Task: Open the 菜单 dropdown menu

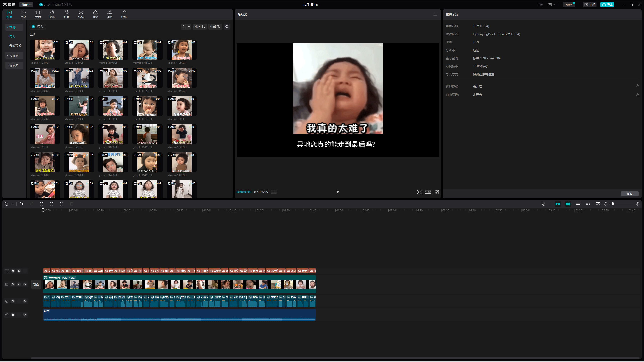Action: click(26, 5)
